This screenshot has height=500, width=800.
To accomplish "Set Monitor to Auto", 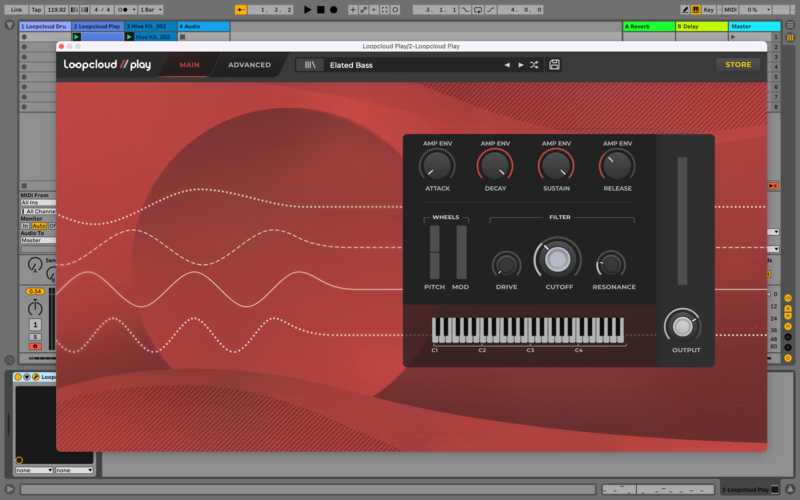I will [x=39, y=226].
